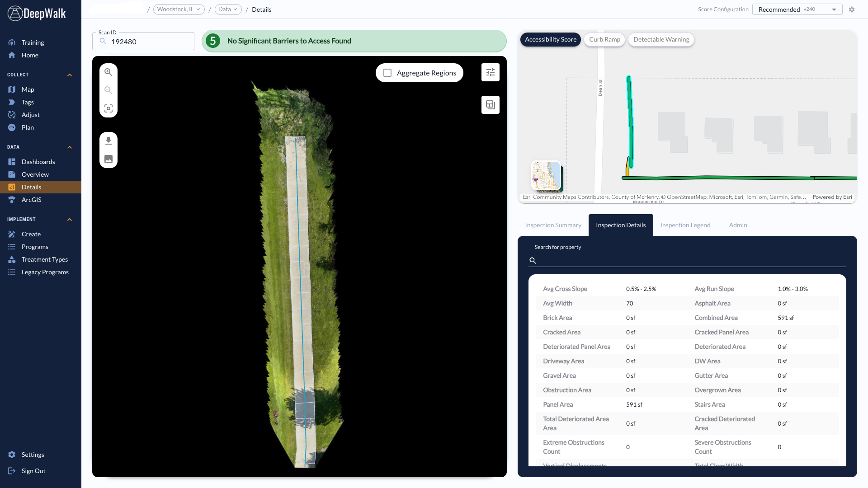Open Tags in sidebar

coord(28,102)
